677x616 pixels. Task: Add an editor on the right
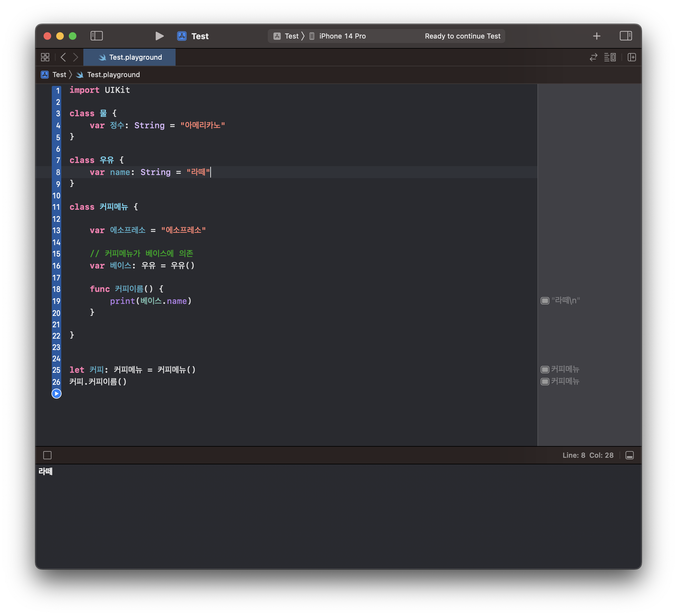point(631,57)
